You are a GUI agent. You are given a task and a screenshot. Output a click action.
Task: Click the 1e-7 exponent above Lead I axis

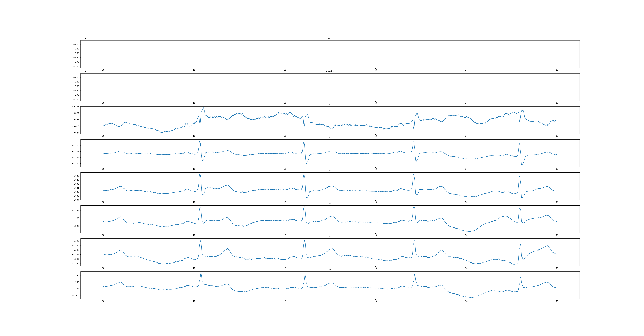click(83, 39)
